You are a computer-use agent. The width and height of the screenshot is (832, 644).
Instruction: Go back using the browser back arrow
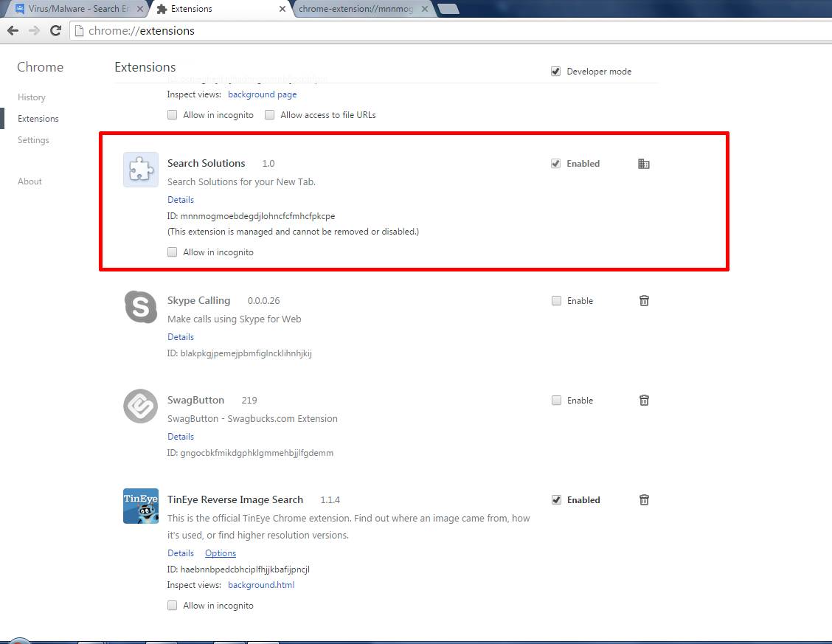coord(13,31)
